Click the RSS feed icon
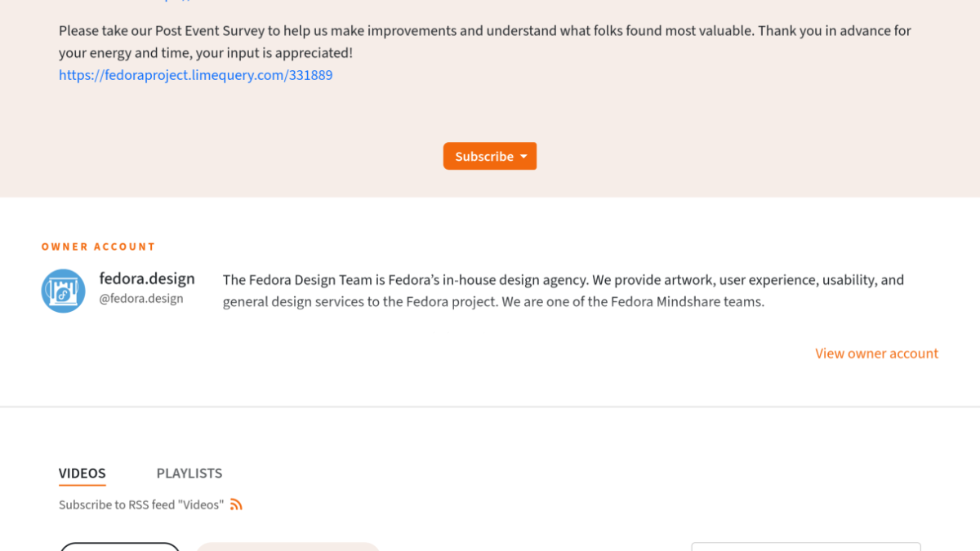 point(236,504)
